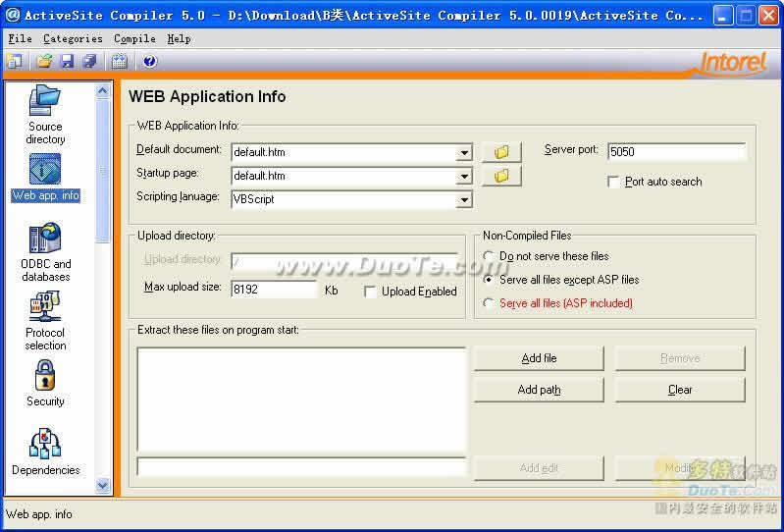Click the category panel scroll down arrow
This screenshot has height=532, width=784.
[102, 485]
